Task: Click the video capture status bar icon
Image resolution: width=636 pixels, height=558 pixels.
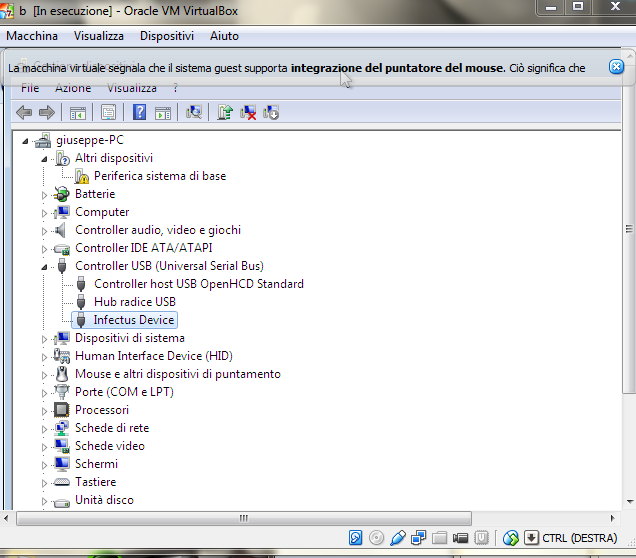Action: 460,538
